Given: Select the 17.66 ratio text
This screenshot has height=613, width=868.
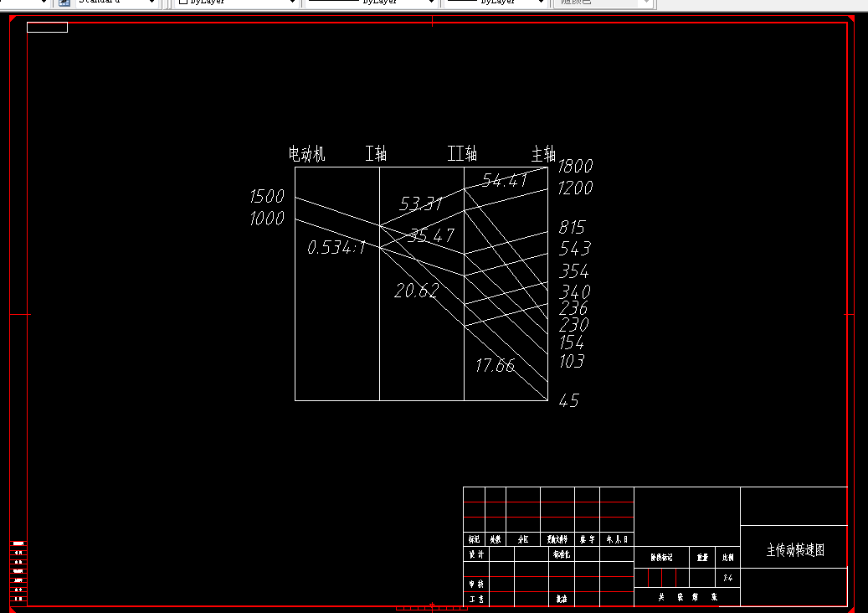Looking at the screenshot, I should pos(495,365).
